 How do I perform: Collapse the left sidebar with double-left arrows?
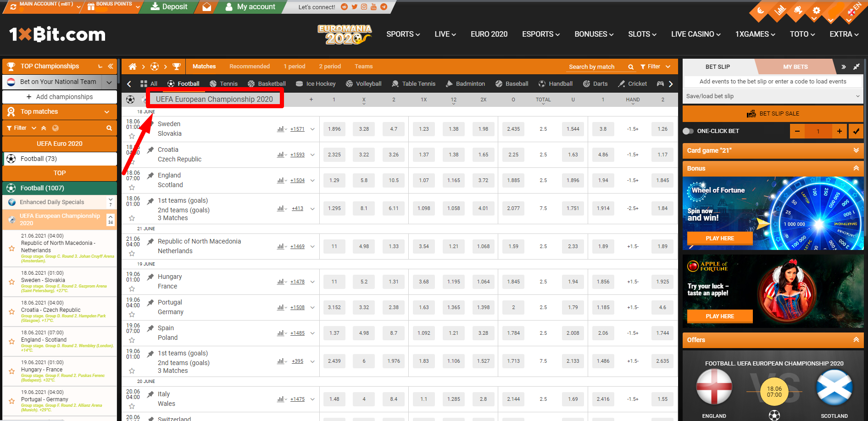tap(111, 66)
